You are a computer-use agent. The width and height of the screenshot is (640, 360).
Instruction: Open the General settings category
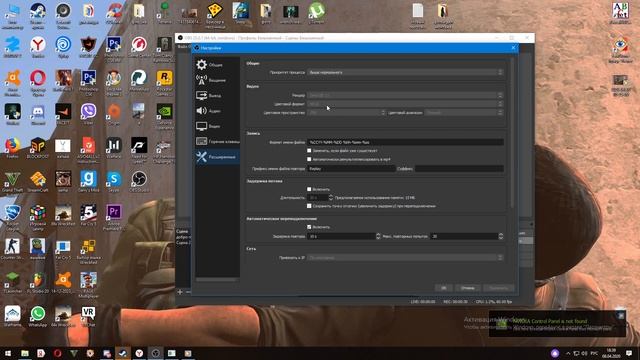[217, 64]
